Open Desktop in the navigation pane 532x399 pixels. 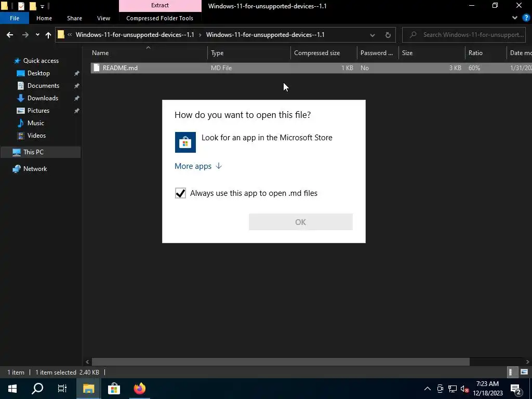[38, 73]
